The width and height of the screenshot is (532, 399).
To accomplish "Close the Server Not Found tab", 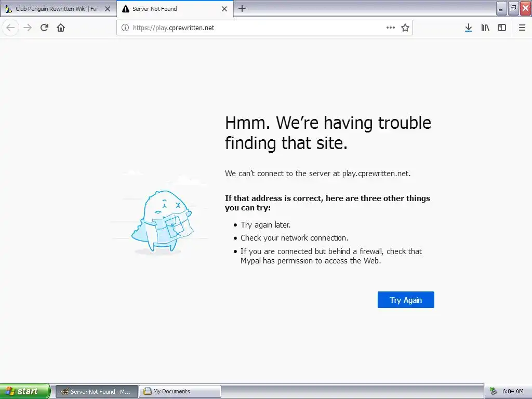I will click(224, 9).
